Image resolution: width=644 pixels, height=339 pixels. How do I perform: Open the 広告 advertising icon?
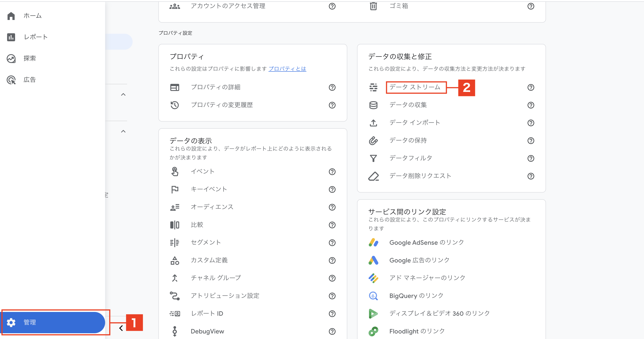[11, 80]
